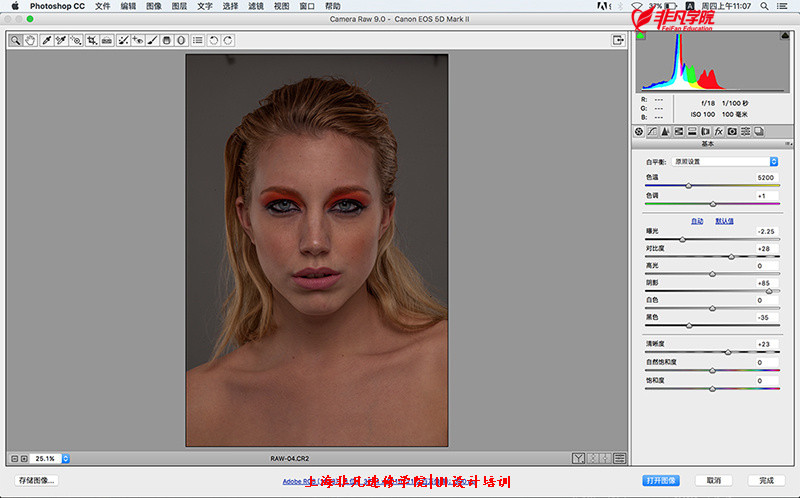Click the 色温 value field showing 5200
This screenshot has width=800, height=498.
767,178
